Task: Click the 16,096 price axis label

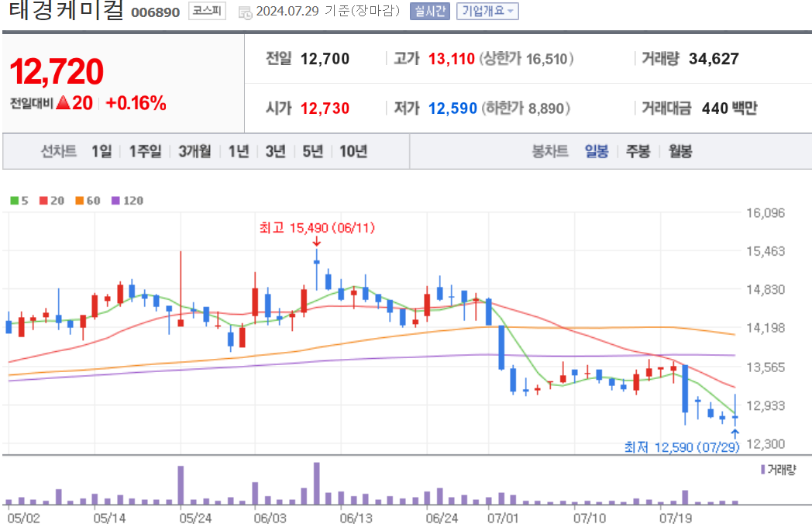Action: click(x=766, y=212)
